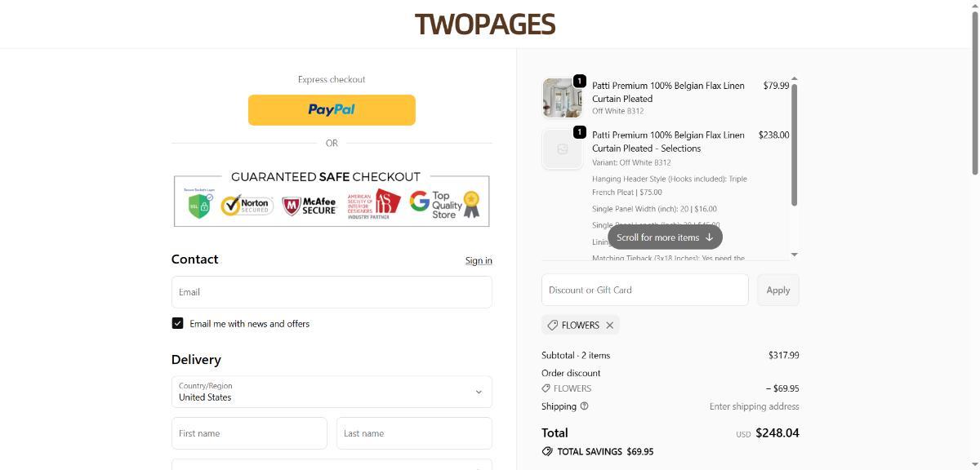Click the Discount or Gift Card field
Viewport: 980px width, 470px height.
pyautogui.click(x=644, y=290)
